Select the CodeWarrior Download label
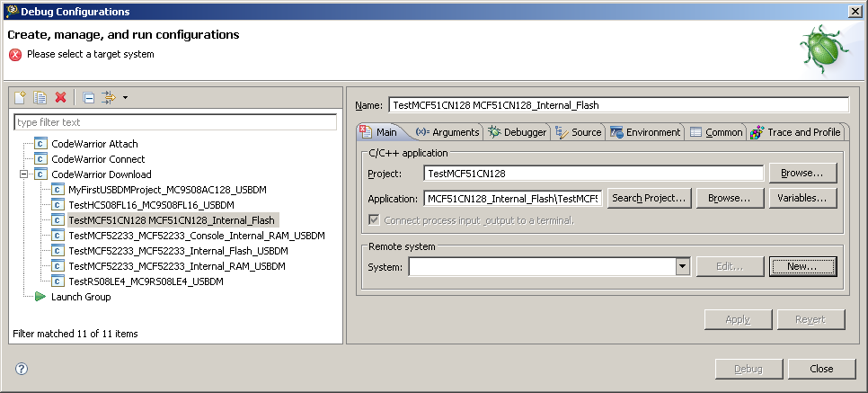The height and width of the screenshot is (393, 868). (102, 174)
